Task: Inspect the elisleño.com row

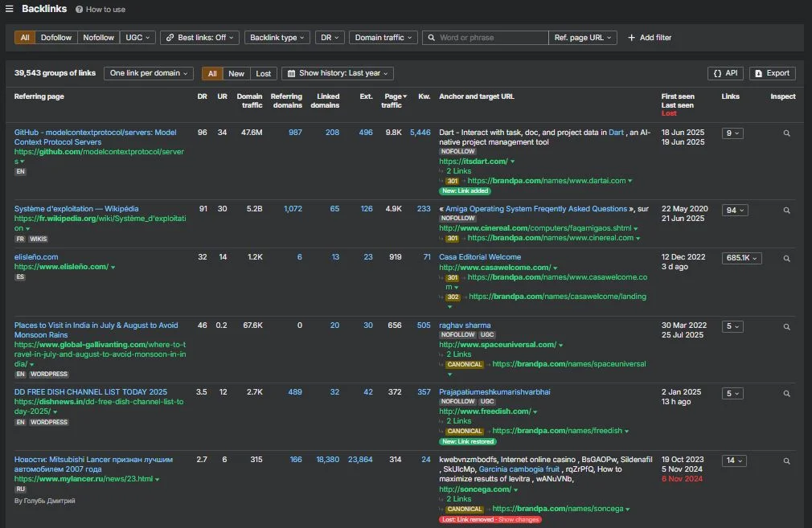Action: click(x=786, y=258)
